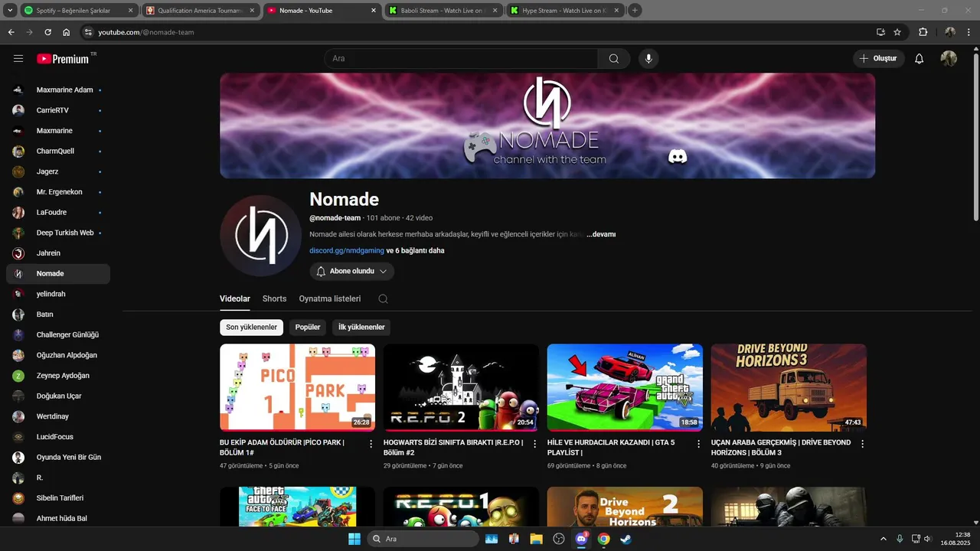This screenshot has height=551, width=980.
Task: Open browser extensions puzzle icon
Action: [923, 32]
